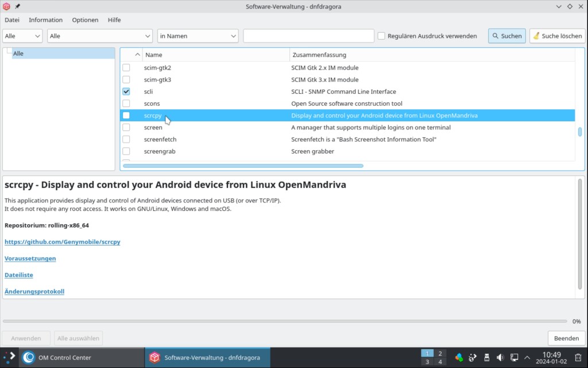Open the Hilfe menu
588x368 pixels.
(x=114, y=20)
